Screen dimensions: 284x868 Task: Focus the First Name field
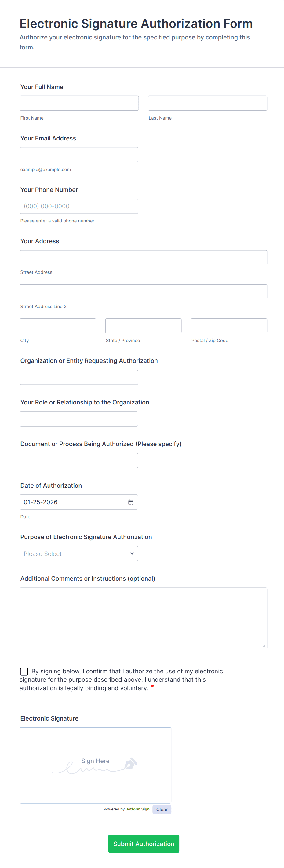point(79,103)
